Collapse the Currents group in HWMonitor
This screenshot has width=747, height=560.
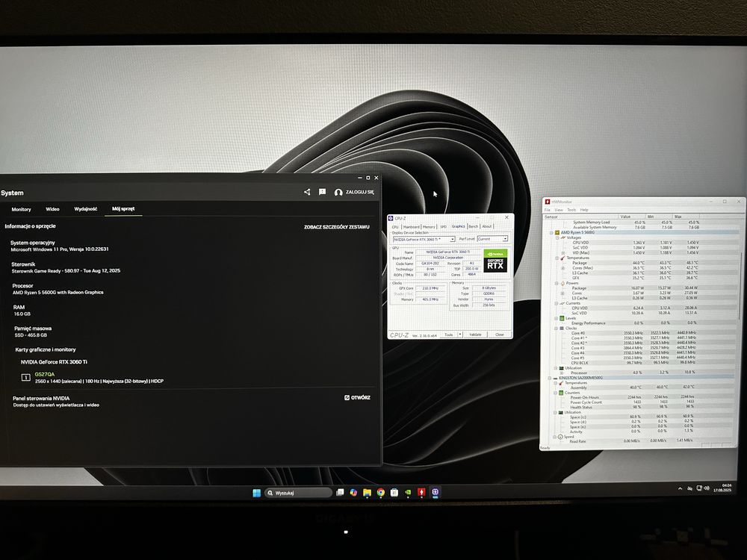pyautogui.click(x=556, y=303)
